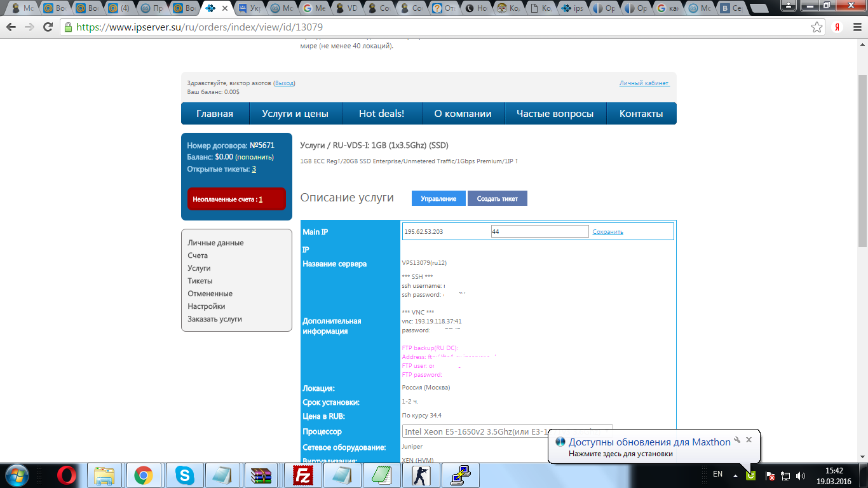Open Счета in the sidebar
Screen dimensions: 868x488
coord(198,255)
